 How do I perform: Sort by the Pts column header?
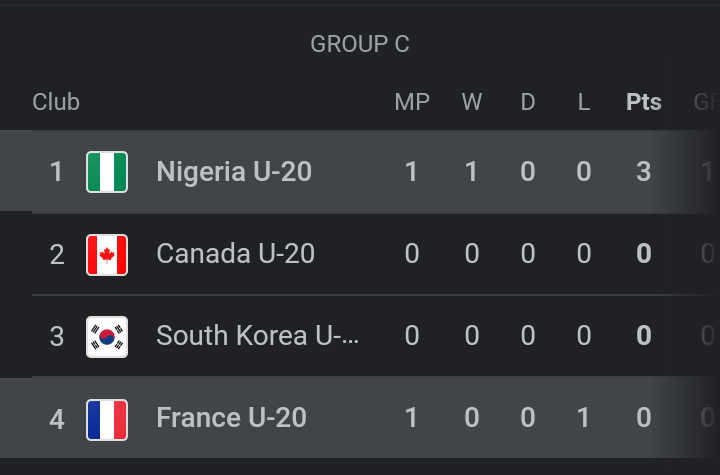click(x=644, y=102)
